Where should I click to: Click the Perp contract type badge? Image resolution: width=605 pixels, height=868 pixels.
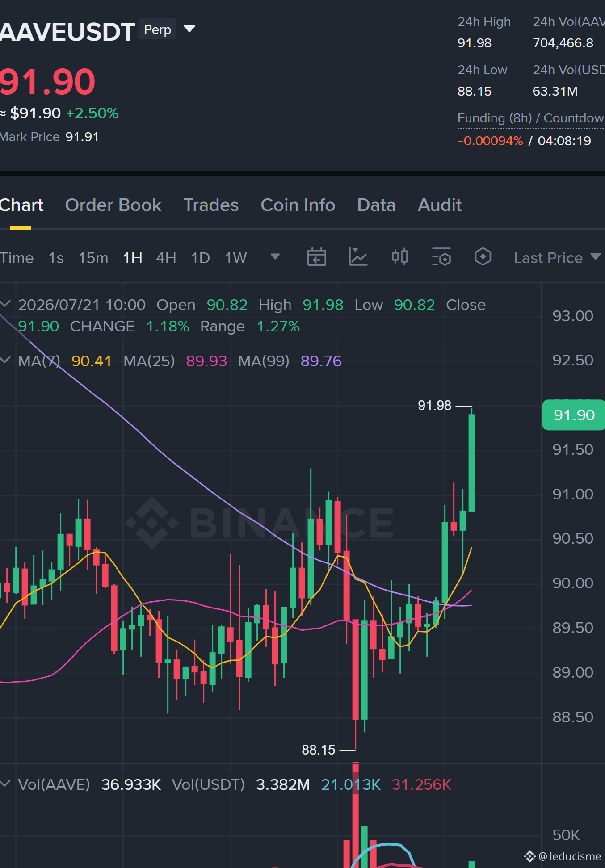coord(157,29)
